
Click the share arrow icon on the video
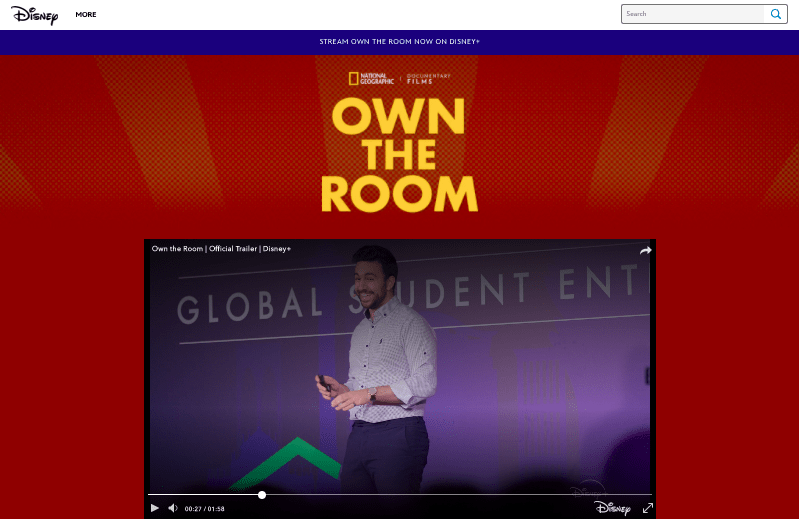pos(646,250)
